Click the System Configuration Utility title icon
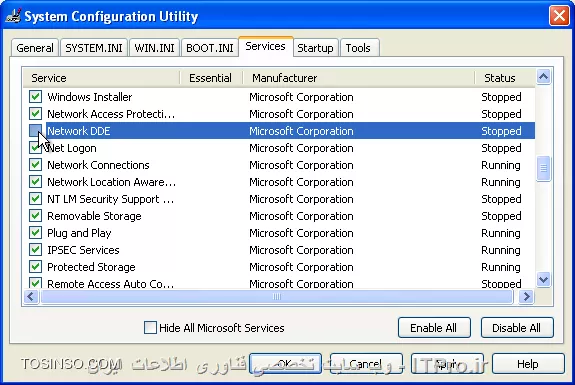 13,16
